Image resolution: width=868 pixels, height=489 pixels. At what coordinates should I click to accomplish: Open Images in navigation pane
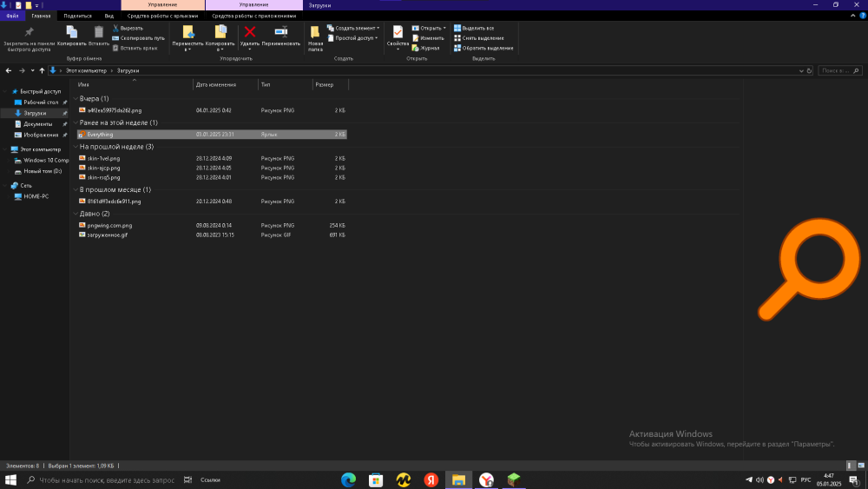coord(41,135)
